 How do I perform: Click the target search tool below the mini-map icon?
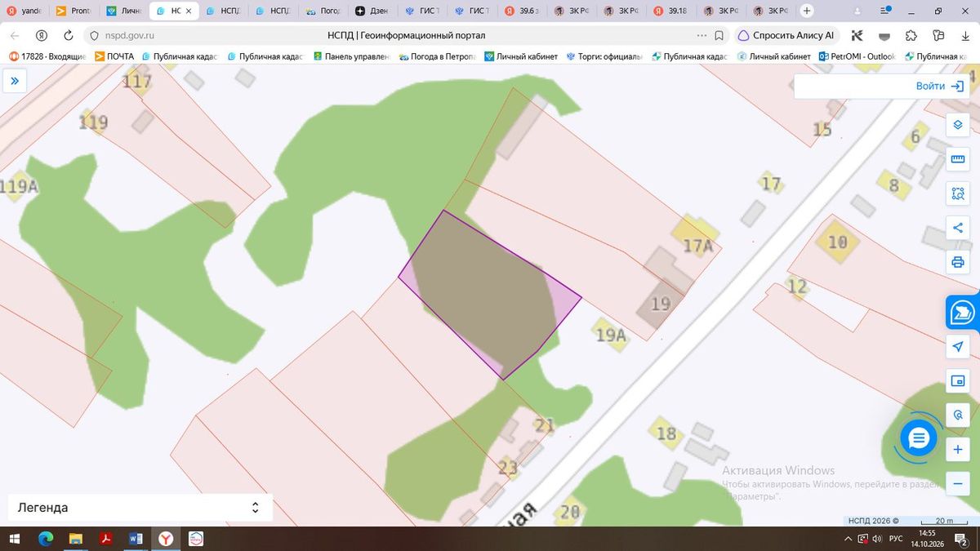pyautogui.click(x=958, y=415)
